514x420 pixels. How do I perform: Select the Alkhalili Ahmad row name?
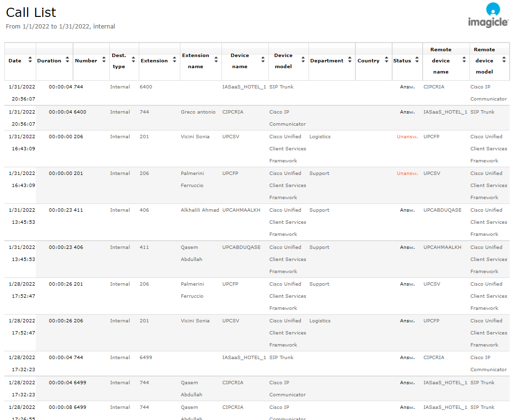pyautogui.click(x=200, y=210)
